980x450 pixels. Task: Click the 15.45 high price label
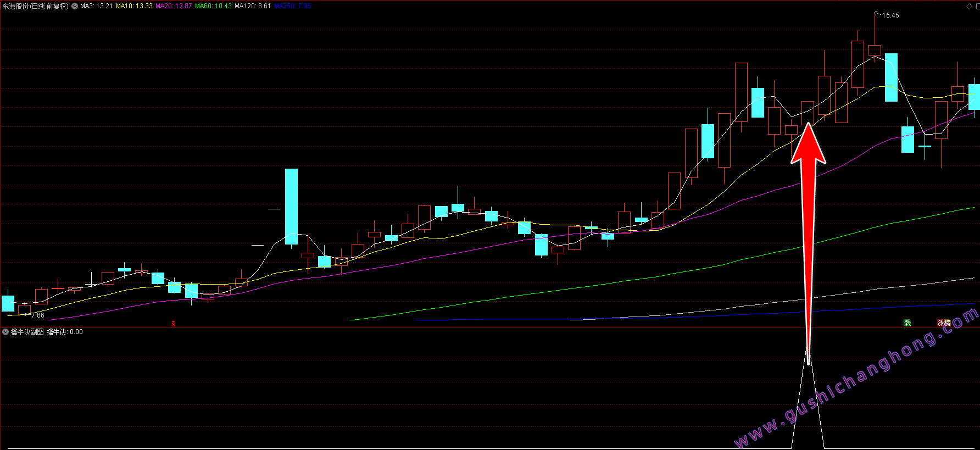click(890, 15)
